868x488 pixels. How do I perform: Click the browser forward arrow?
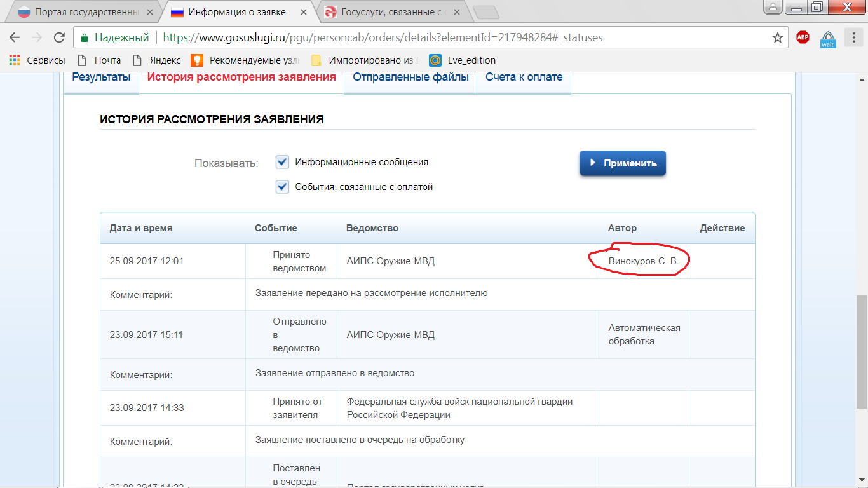[37, 37]
